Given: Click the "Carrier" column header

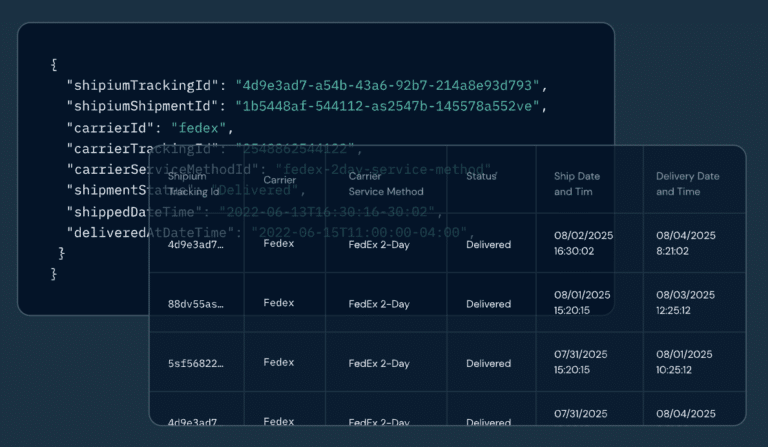Looking at the screenshot, I should [280, 180].
